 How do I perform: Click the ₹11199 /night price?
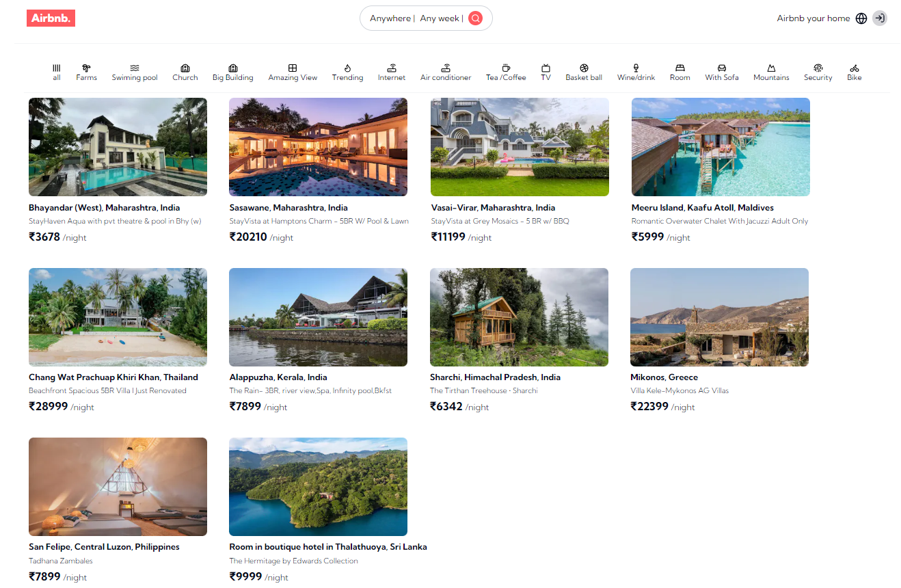click(x=461, y=237)
